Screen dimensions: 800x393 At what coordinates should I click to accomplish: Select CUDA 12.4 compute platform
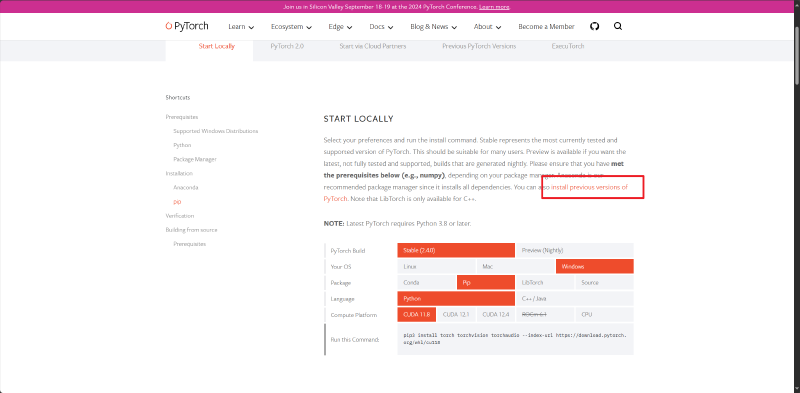pyautogui.click(x=496, y=314)
